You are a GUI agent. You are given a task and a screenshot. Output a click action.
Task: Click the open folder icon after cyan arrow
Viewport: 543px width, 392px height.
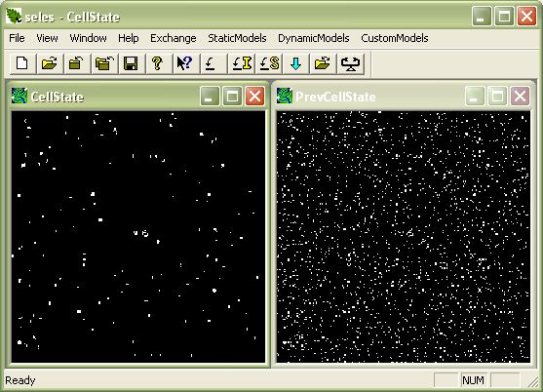point(323,63)
